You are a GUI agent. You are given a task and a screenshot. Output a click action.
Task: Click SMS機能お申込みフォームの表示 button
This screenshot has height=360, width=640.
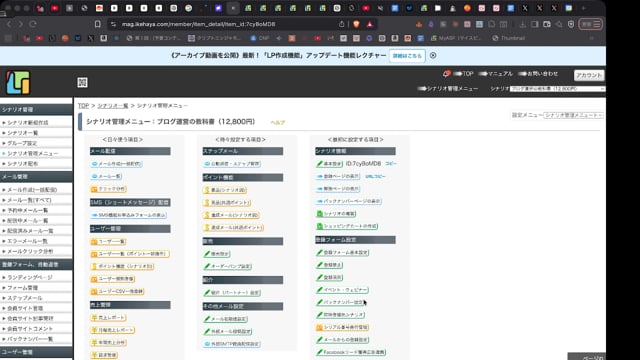coord(129,215)
